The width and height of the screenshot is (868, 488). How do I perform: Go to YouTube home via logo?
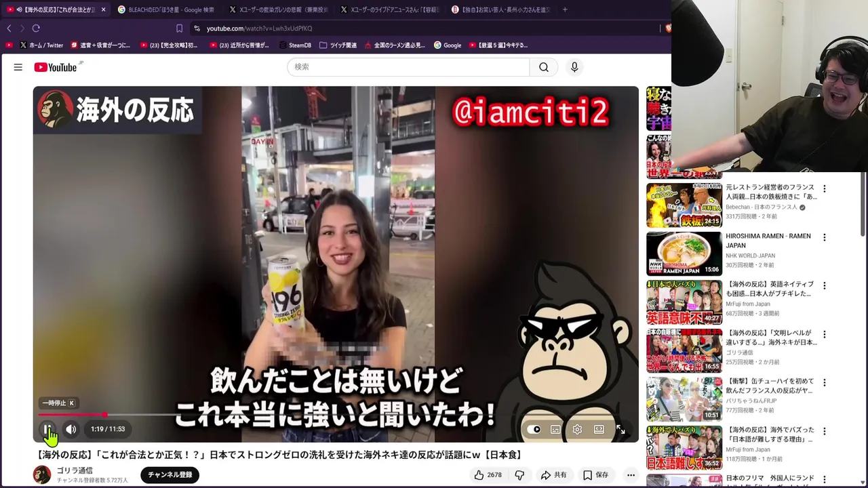pyautogui.click(x=56, y=67)
